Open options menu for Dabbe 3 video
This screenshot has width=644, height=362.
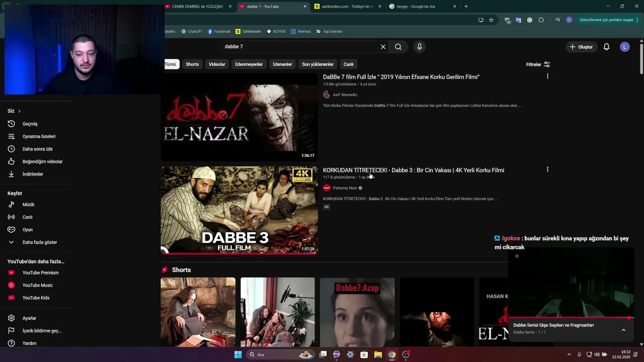pos(547,169)
